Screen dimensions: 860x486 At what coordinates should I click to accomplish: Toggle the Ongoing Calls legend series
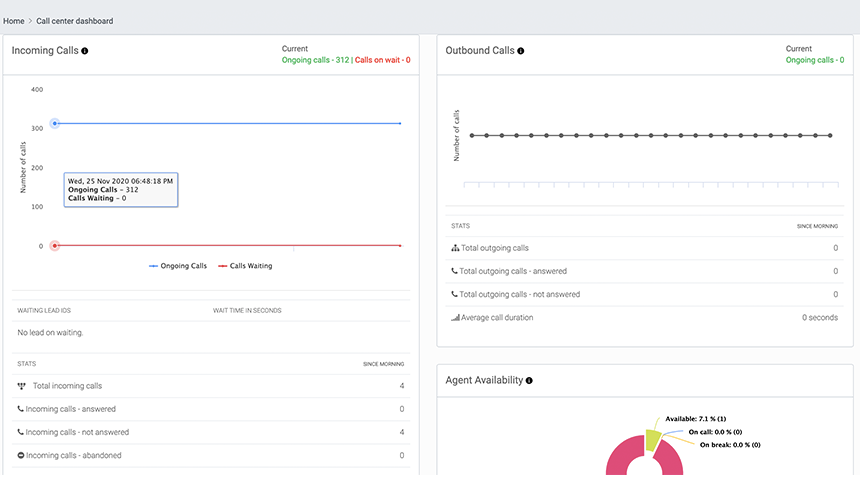tap(178, 266)
